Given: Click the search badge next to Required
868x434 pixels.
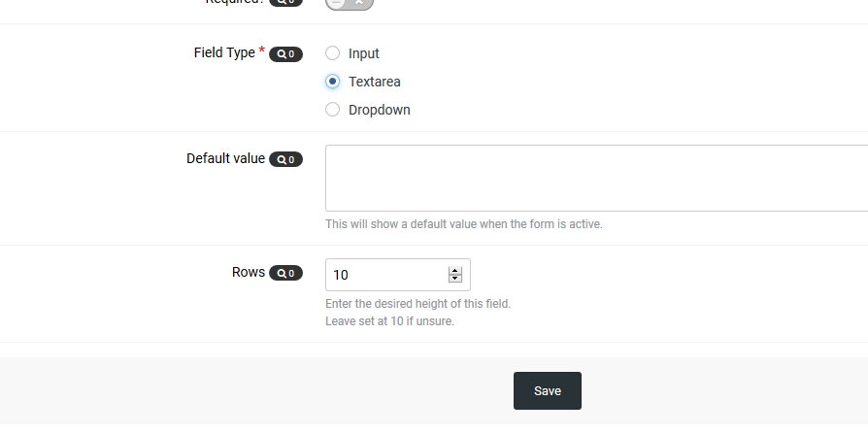Looking at the screenshot, I should [285, 3].
